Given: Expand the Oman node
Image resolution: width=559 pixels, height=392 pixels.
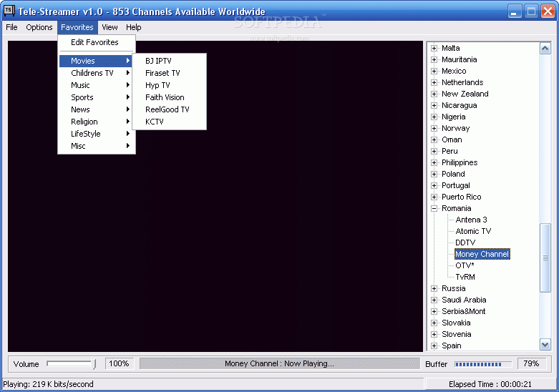Looking at the screenshot, I should 434,139.
